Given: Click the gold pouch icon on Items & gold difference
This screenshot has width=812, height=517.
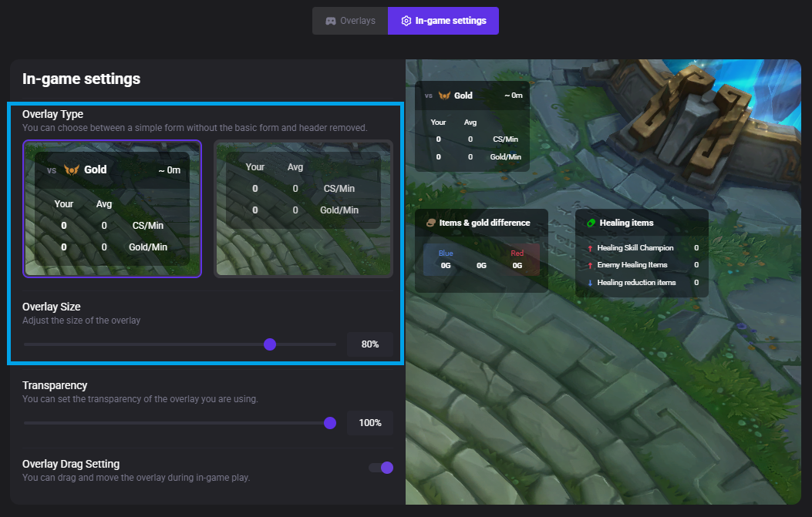Looking at the screenshot, I should [x=430, y=222].
